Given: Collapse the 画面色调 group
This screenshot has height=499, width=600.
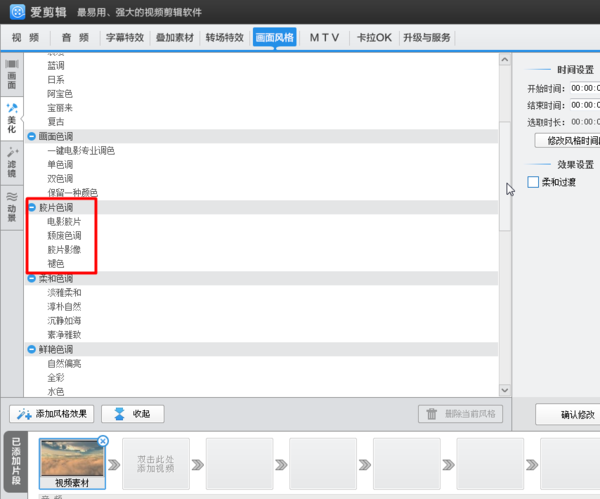Looking at the screenshot, I should click(x=32, y=136).
